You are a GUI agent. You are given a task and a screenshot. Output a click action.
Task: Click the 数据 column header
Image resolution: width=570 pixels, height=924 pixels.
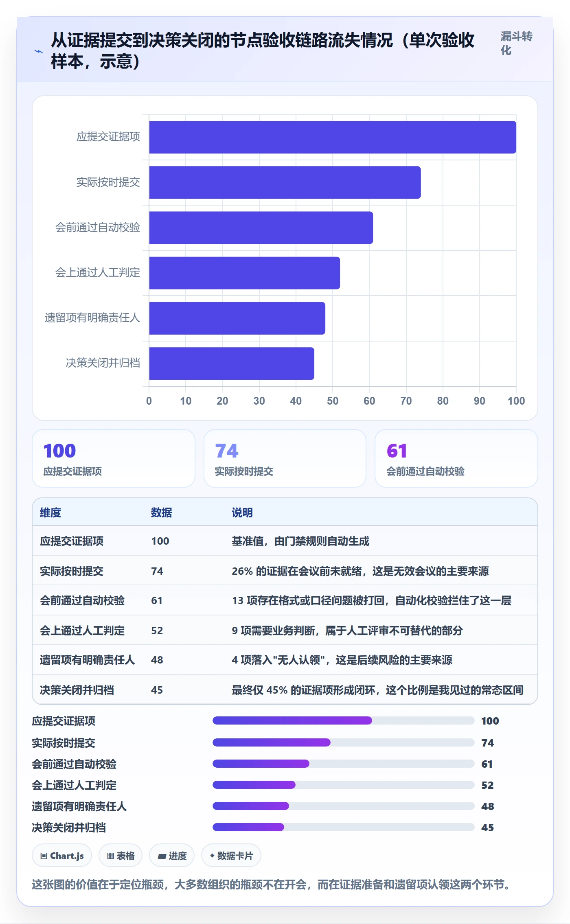click(162, 512)
